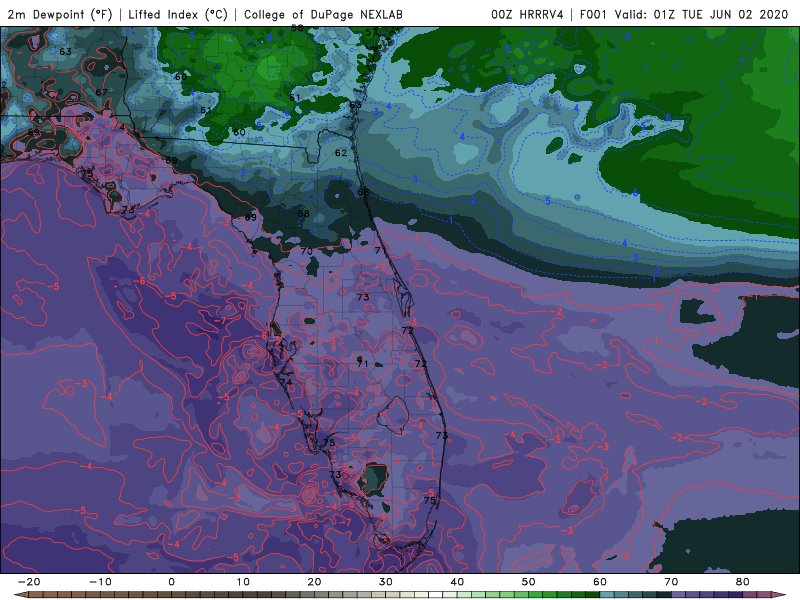
Task: Click the 50 label on the color scale
Action: [x=529, y=582]
